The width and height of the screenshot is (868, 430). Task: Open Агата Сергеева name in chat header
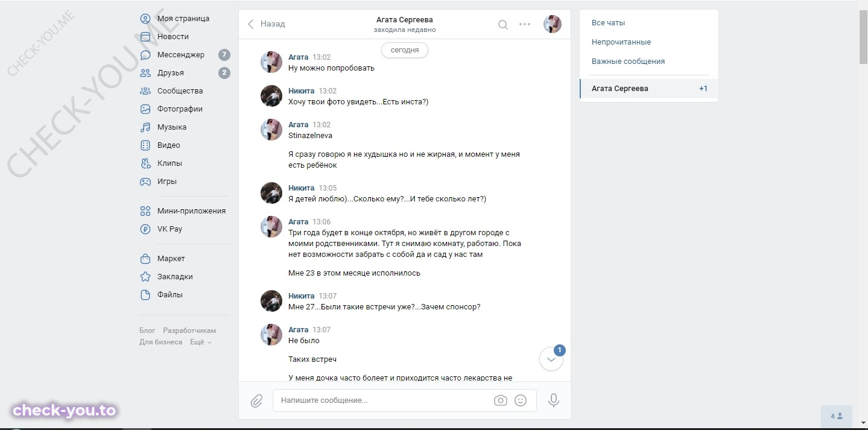pyautogui.click(x=405, y=20)
